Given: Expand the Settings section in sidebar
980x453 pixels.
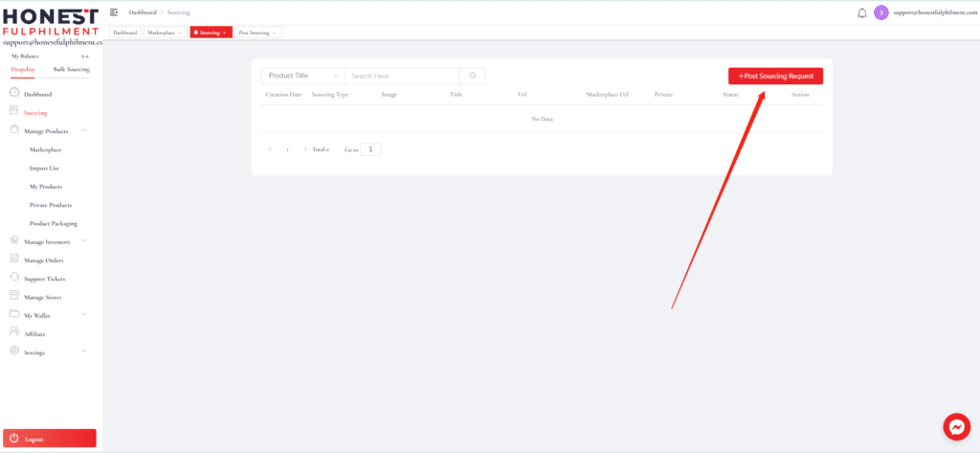Looking at the screenshot, I should [x=84, y=351].
